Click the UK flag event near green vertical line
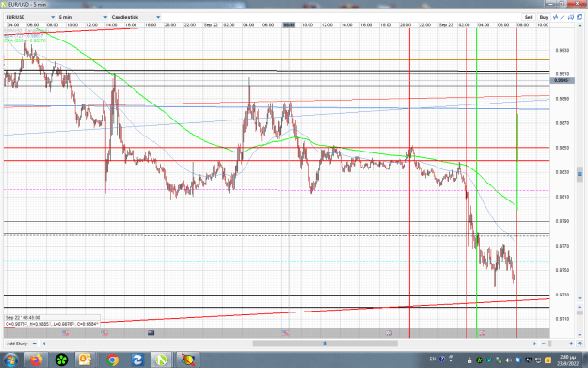Image resolution: width=588 pixels, height=368 pixels. pos(483,333)
